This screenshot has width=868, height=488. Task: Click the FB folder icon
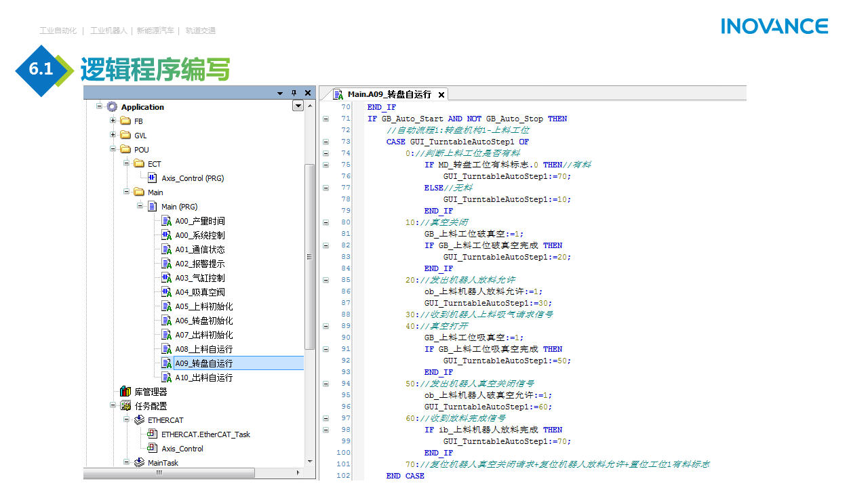pos(125,121)
